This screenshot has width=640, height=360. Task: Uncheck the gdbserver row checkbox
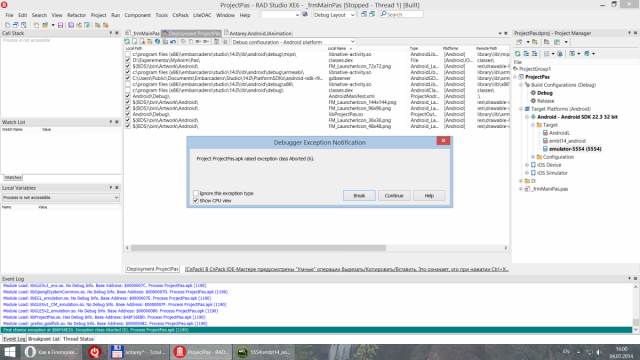tap(128, 78)
